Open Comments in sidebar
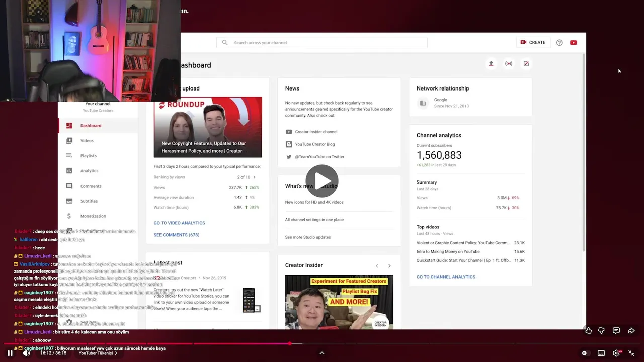Viewport: 644px width, 362px height. (98, 186)
